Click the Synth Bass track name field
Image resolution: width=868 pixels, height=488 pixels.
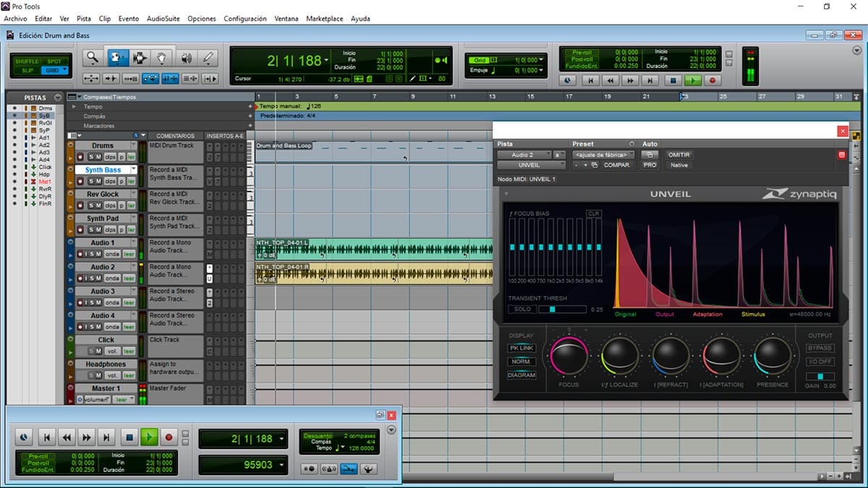click(103, 170)
